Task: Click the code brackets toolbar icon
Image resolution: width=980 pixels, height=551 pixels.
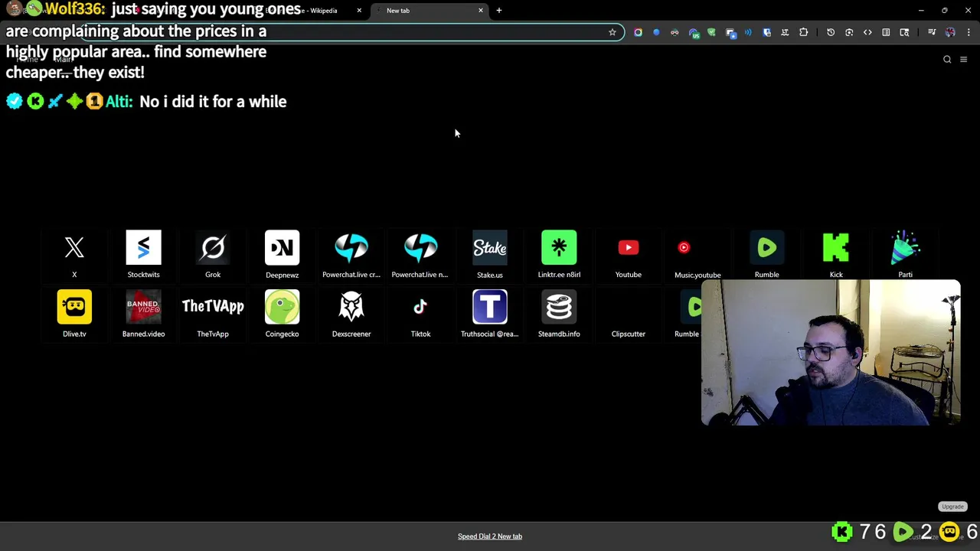Action: click(x=867, y=32)
